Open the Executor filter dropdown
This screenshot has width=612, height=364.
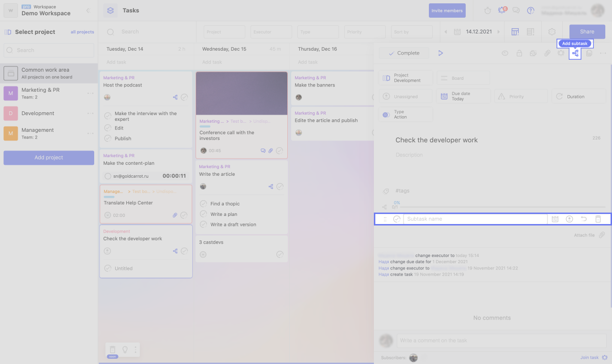[x=271, y=32]
